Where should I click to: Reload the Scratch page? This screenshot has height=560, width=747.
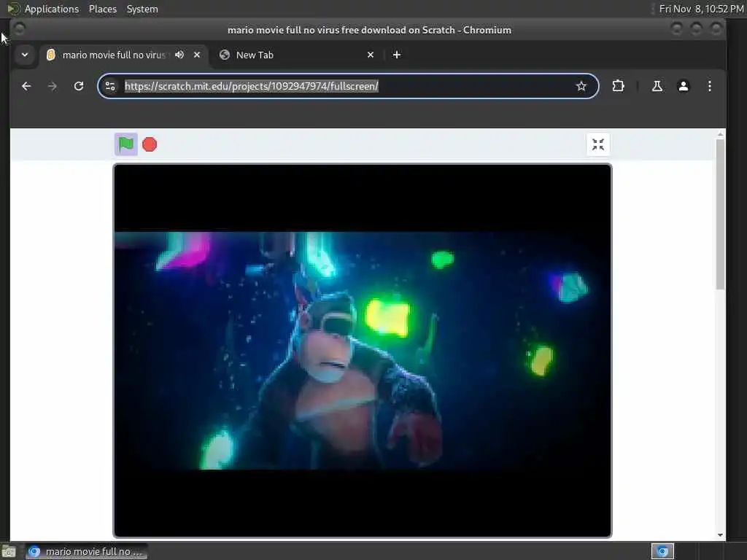(x=79, y=86)
